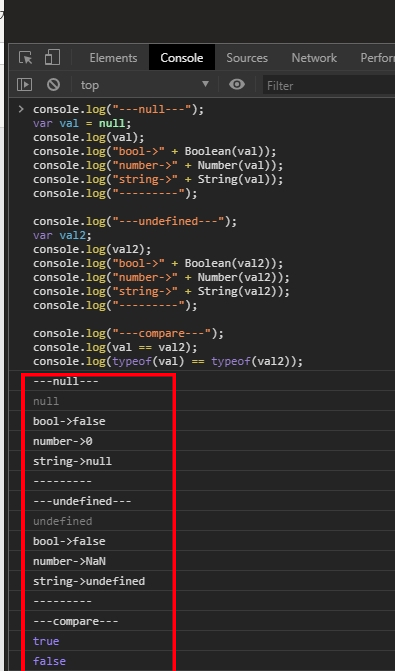This screenshot has width=395, height=671.
Task: Click the 'number->NaN' output line
Action: (x=69, y=561)
